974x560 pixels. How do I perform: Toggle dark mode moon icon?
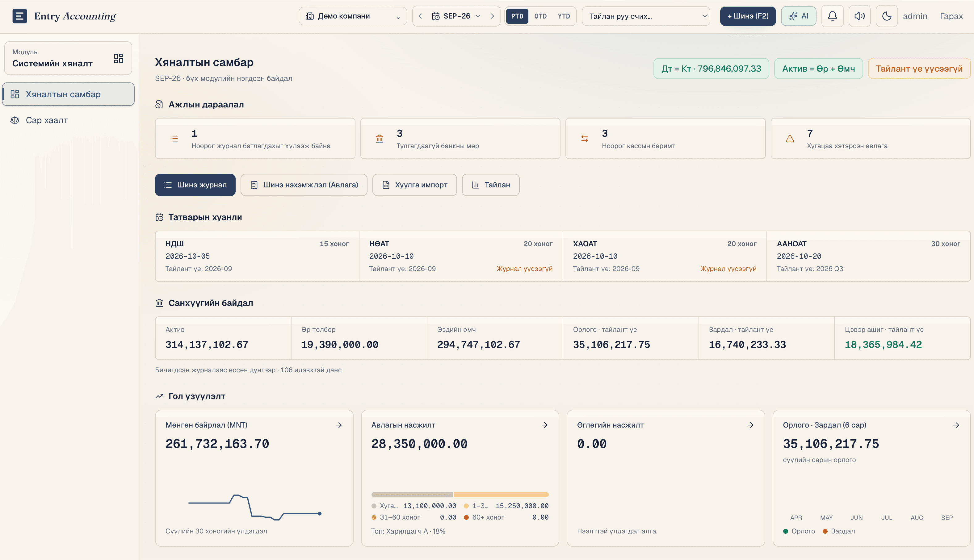pos(887,16)
